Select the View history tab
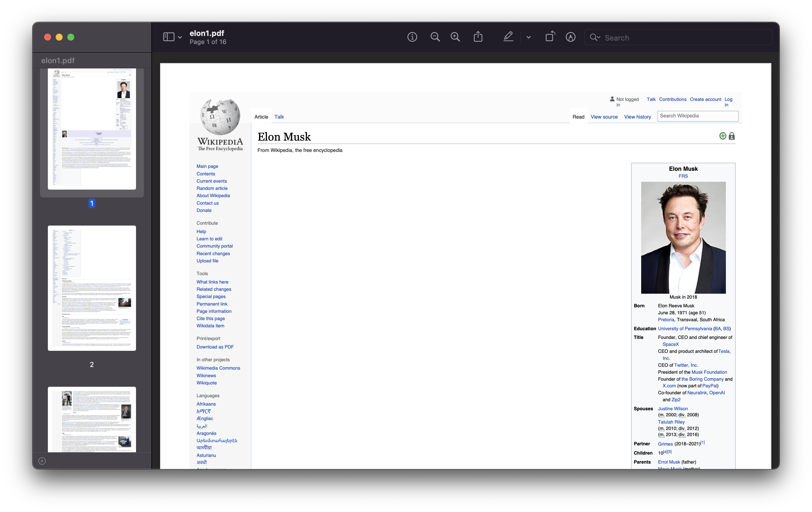This screenshot has height=512, width=812. click(637, 117)
